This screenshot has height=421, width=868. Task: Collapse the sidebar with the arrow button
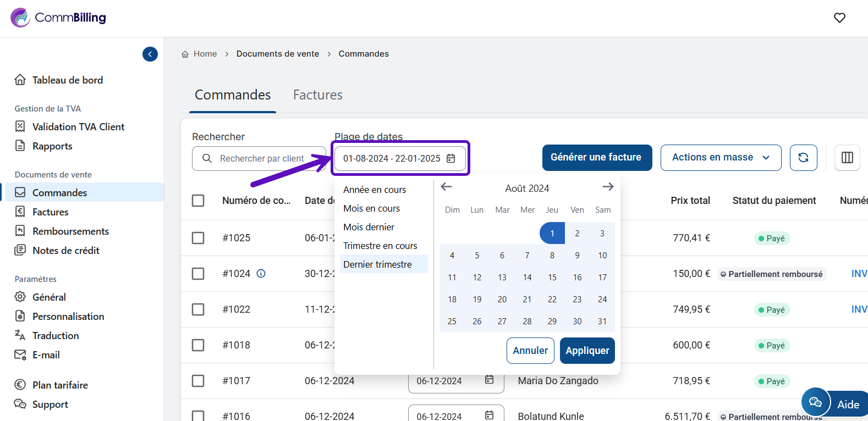[150, 54]
